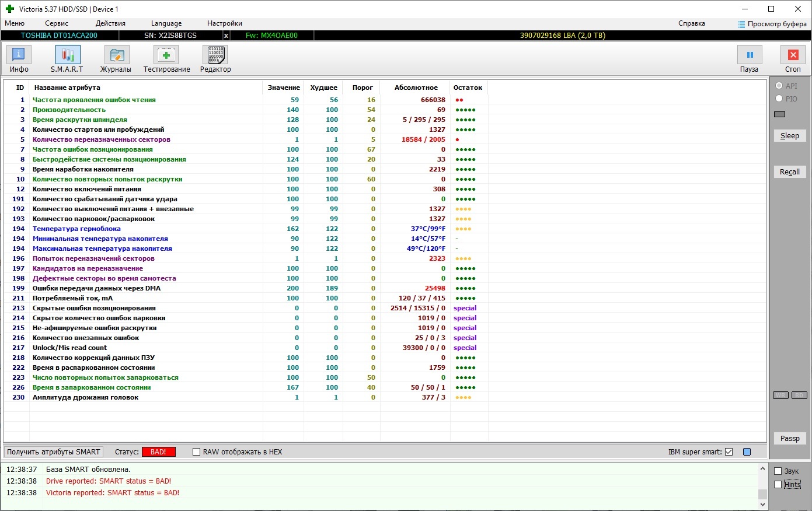The height and width of the screenshot is (511, 812).
Task: Click log line Drive reported: SMART status = BAD!
Action: (109, 481)
